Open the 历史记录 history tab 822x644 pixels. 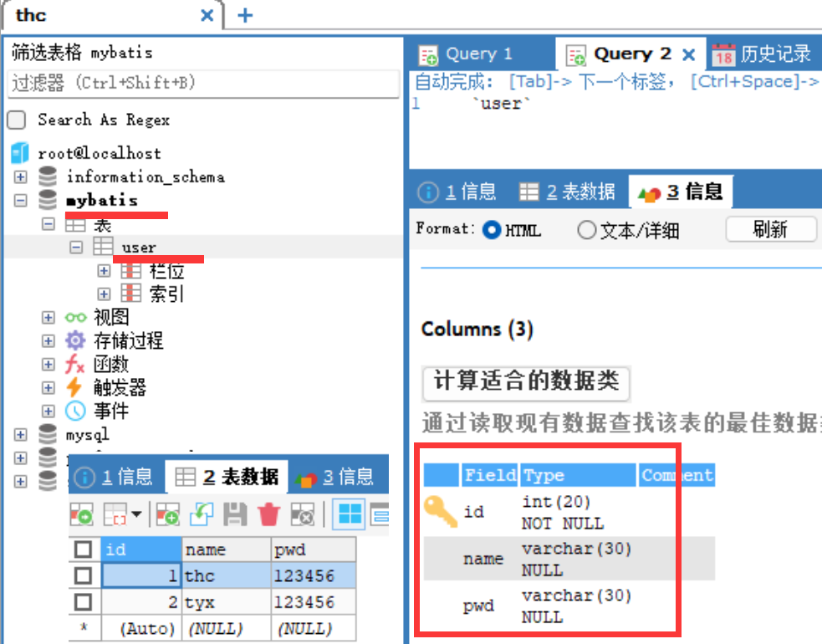pos(762,54)
